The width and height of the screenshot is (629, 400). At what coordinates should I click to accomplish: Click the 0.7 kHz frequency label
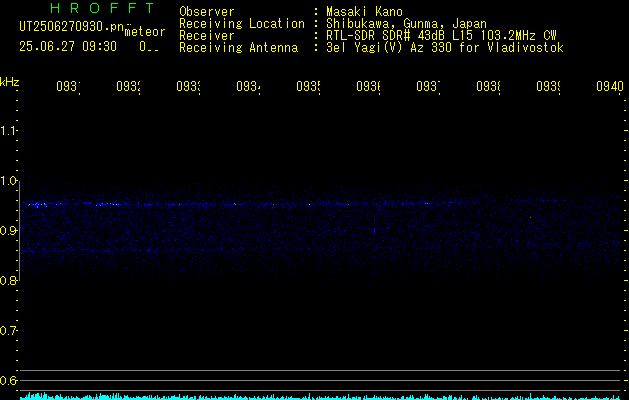pos(8,331)
